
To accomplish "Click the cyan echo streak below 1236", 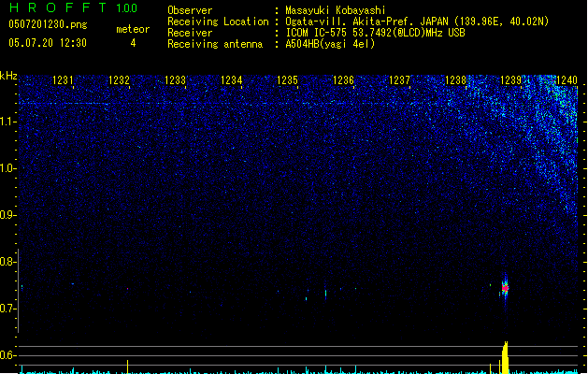I will coord(325,294).
